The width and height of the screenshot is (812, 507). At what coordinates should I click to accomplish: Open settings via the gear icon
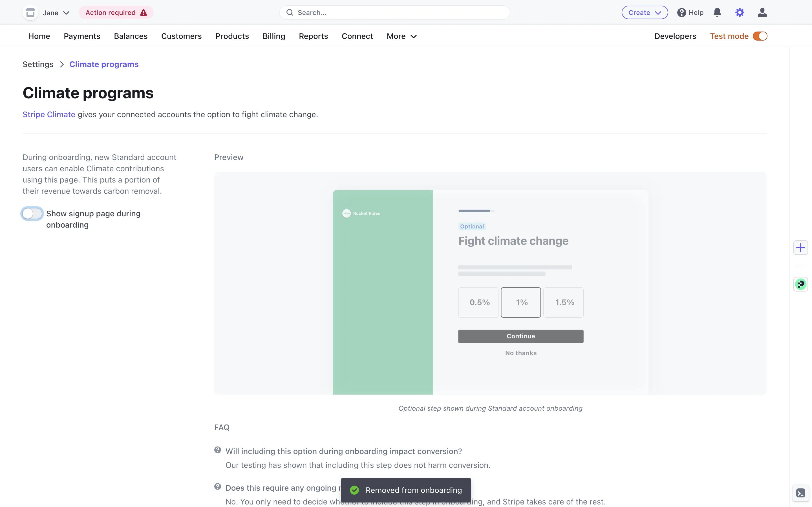point(740,12)
